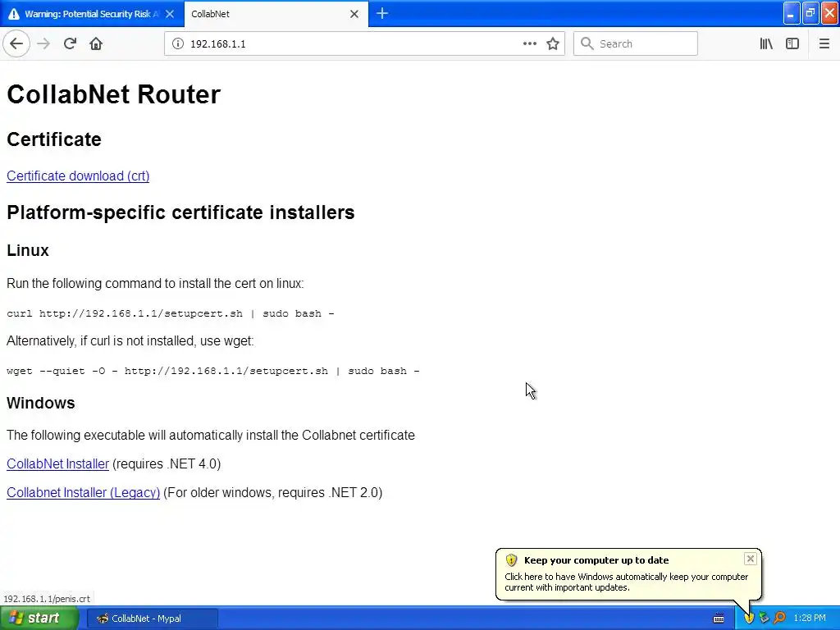Image resolution: width=840 pixels, height=630 pixels.
Task: Check the clock showing 1:28 PM
Action: [x=810, y=619]
